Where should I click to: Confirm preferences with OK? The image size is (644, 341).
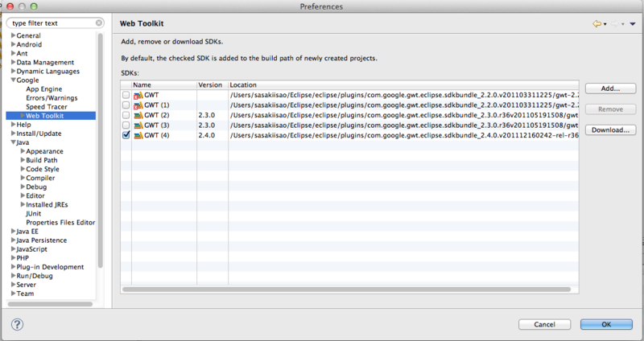click(x=606, y=324)
